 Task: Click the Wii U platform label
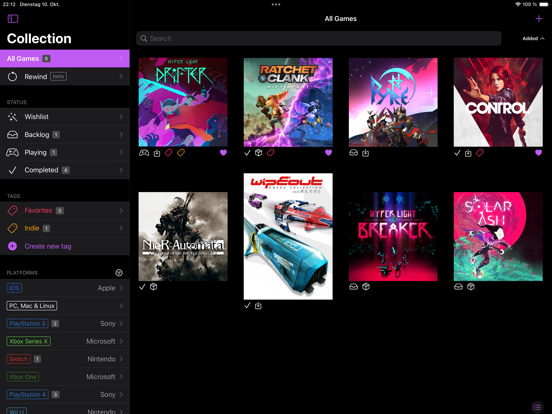17,411
